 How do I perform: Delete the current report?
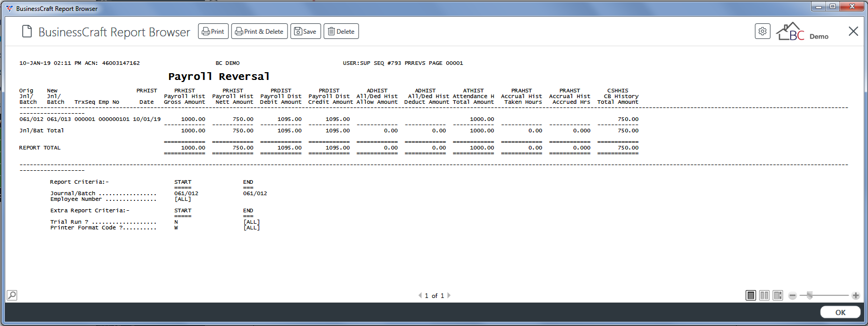(341, 31)
